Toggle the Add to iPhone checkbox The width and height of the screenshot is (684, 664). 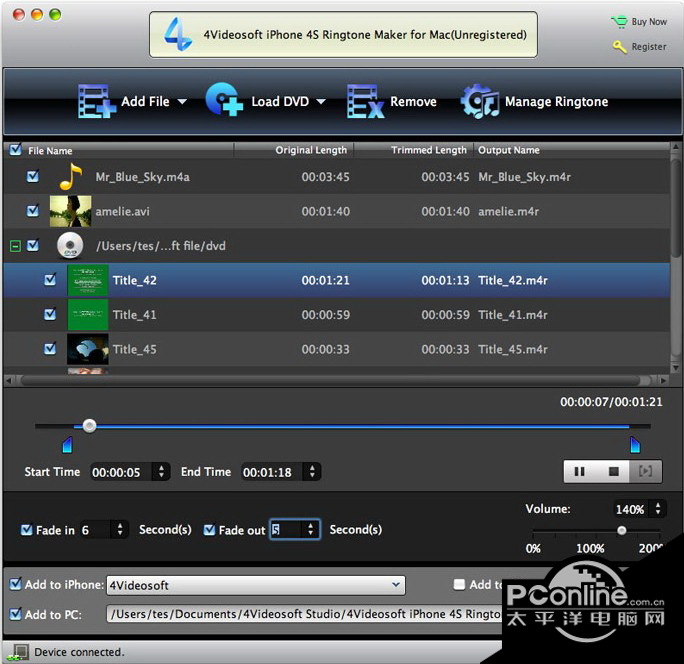pyautogui.click(x=16, y=584)
